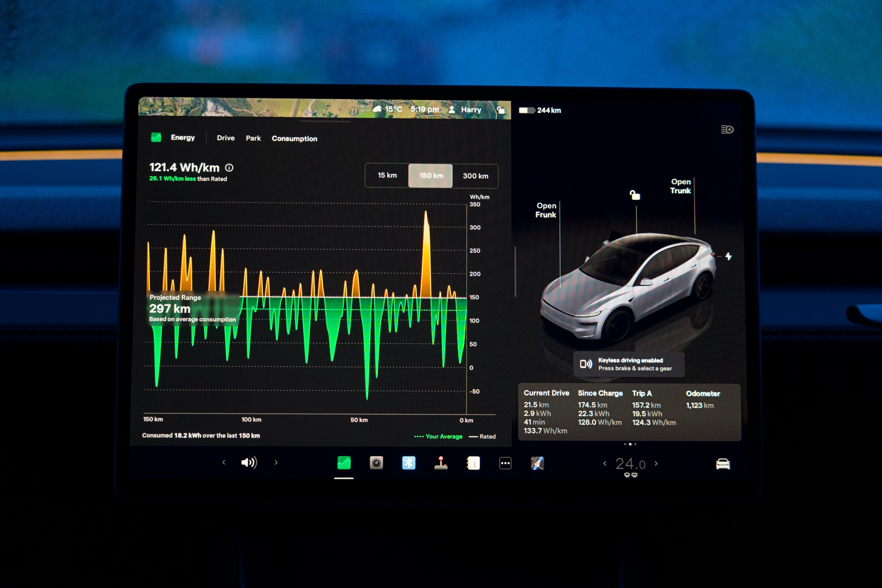Tap the 'Rated' legend entry
Viewport: 882px width, 588px height.
[482, 437]
